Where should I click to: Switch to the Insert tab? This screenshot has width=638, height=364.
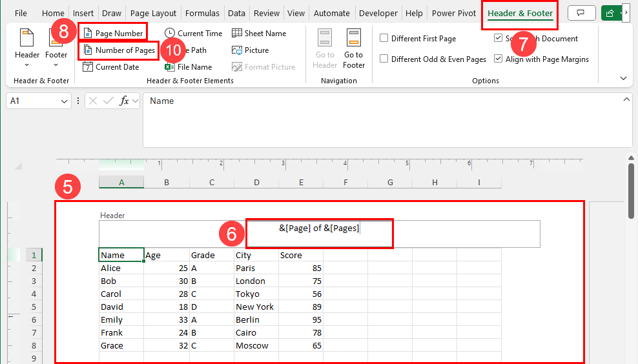83,13
